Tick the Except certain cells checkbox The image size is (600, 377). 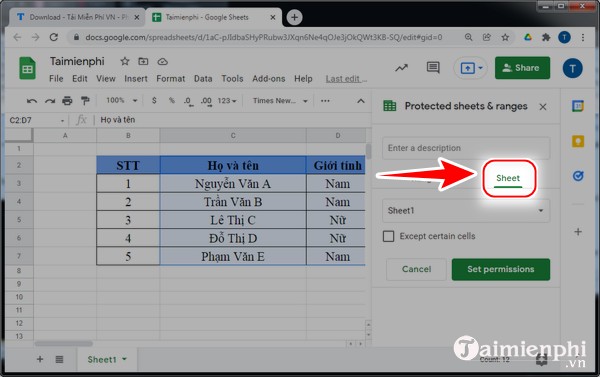point(388,236)
